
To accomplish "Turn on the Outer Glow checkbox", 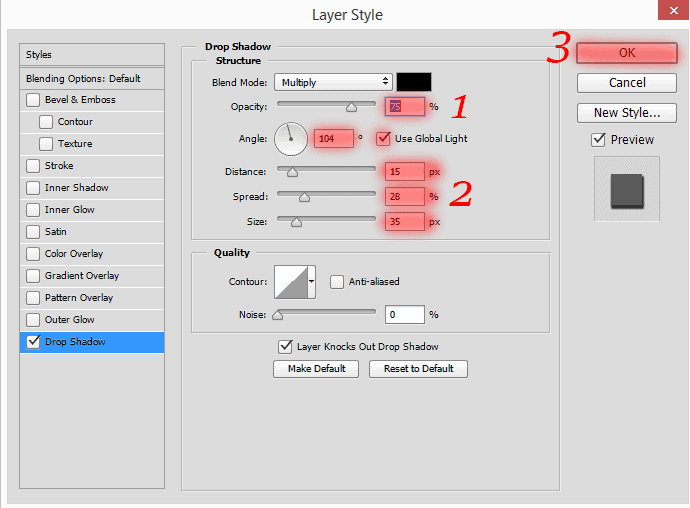I will point(33,320).
